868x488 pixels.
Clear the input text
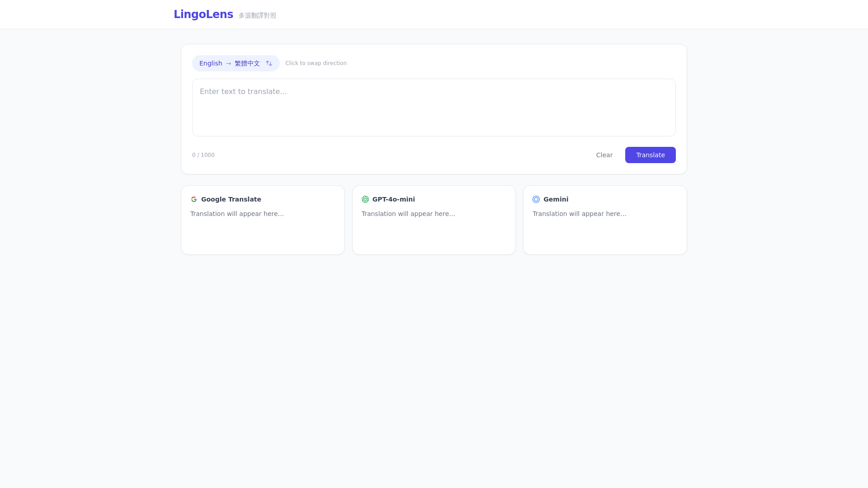[x=604, y=155]
